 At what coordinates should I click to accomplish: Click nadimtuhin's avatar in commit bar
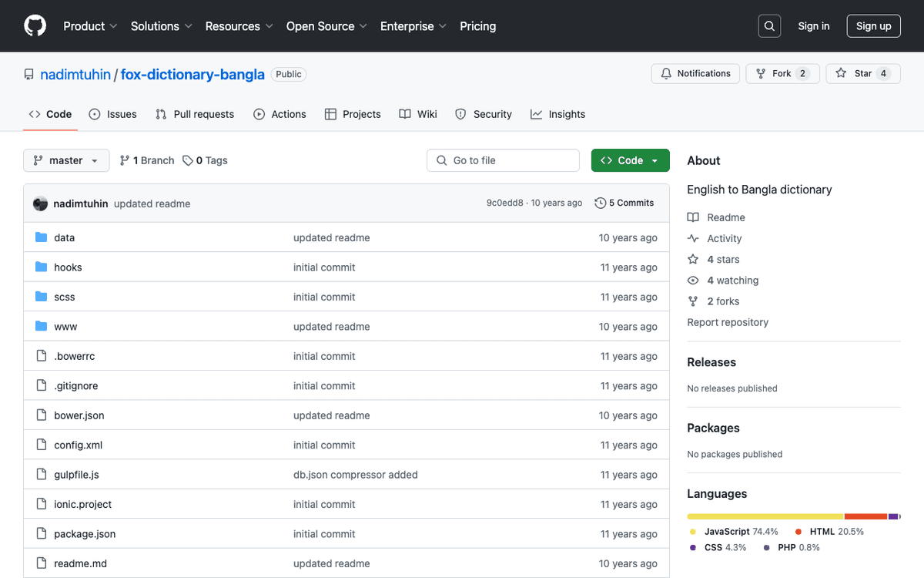41,203
